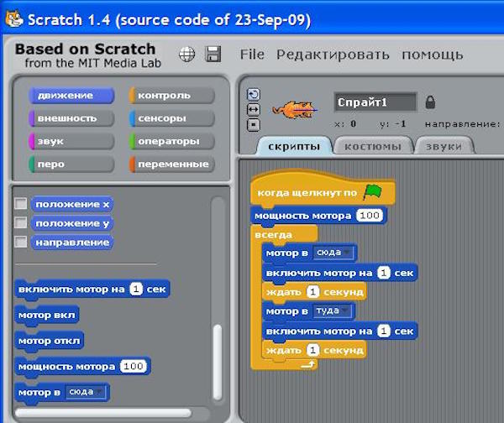504x423 pixels.
Task: Click the green flag in the hat block
Action: (x=373, y=192)
